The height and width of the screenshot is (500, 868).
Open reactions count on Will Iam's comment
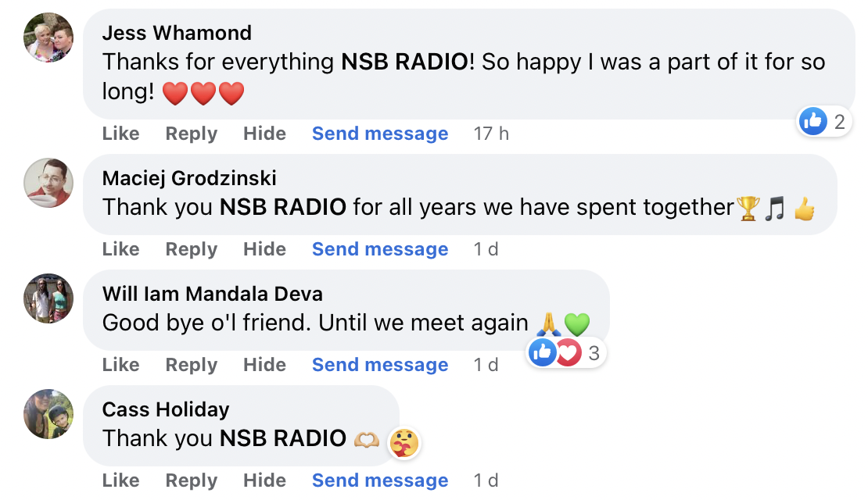click(594, 353)
